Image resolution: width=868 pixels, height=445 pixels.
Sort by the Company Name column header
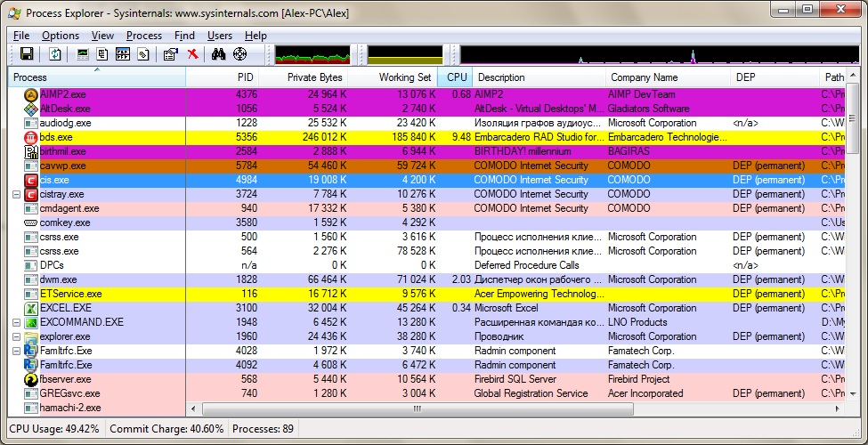pyautogui.click(x=669, y=77)
